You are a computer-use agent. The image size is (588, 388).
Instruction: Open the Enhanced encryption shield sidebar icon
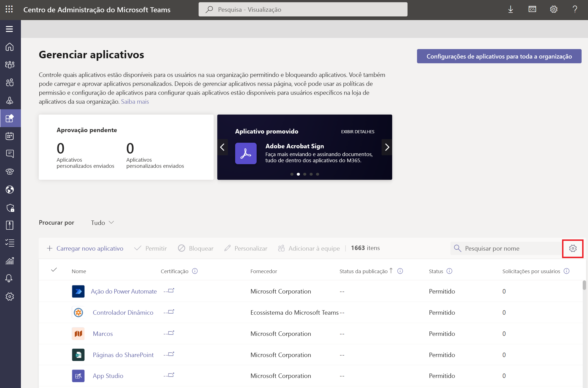coord(10,208)
